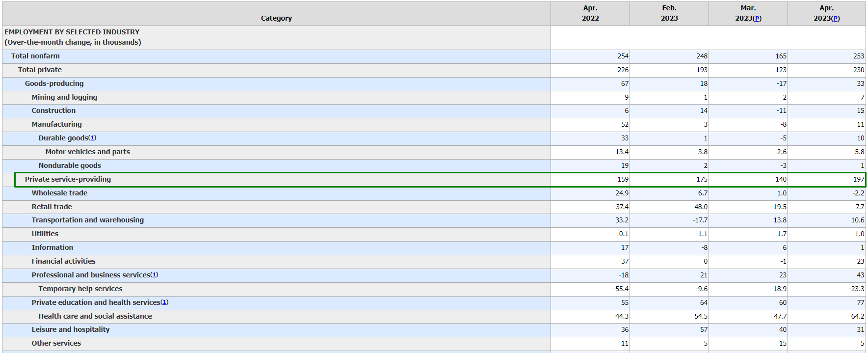Select the Mar. 2023 value for Construction
Image resolution: width=868 pixels, height=353 pixels.
point(781,110)
